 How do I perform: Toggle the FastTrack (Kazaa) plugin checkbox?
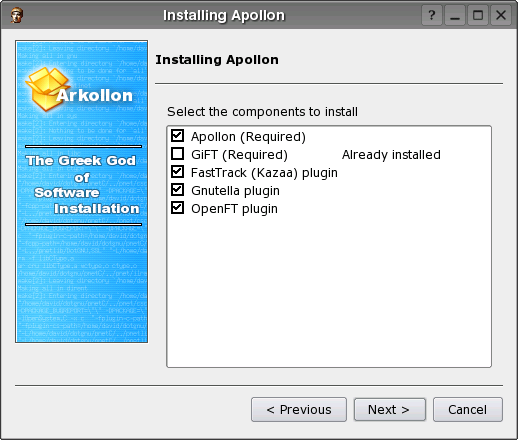(x=177, y=172)
